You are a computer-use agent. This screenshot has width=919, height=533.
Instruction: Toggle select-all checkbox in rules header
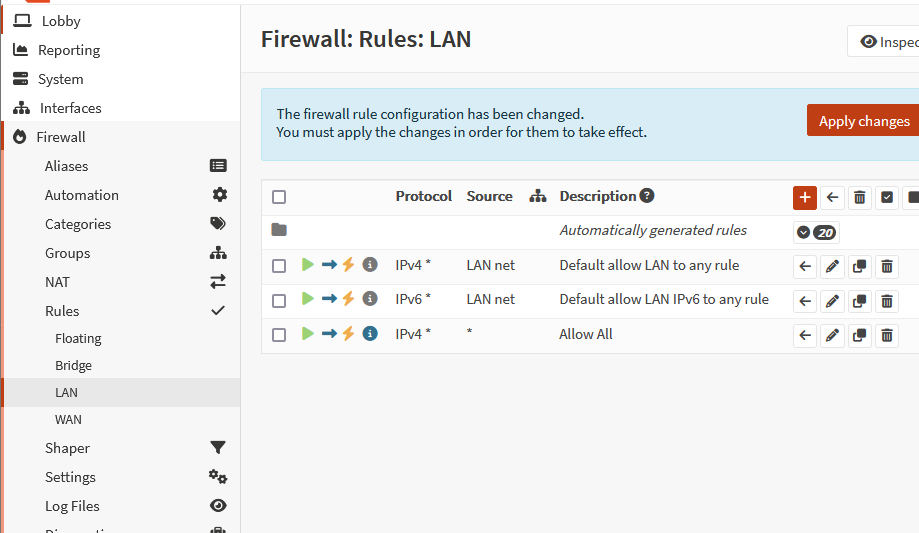tap(279, 197)
